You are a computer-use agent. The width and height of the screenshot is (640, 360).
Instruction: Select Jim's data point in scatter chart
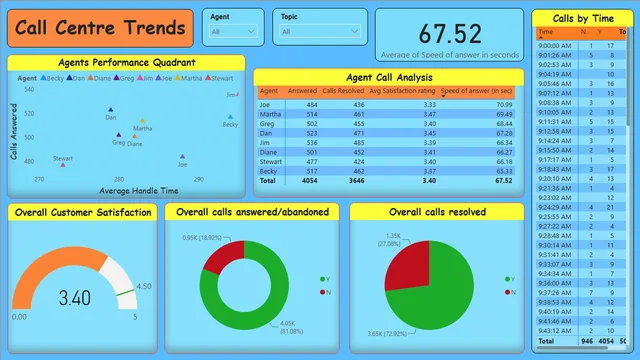pos(237,94)
